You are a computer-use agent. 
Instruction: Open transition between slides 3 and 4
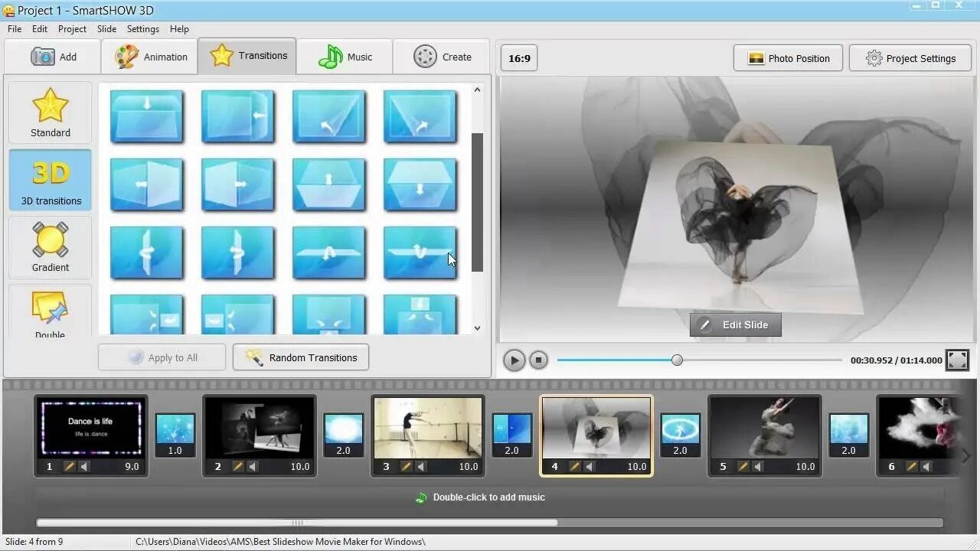tap(512, 435)
